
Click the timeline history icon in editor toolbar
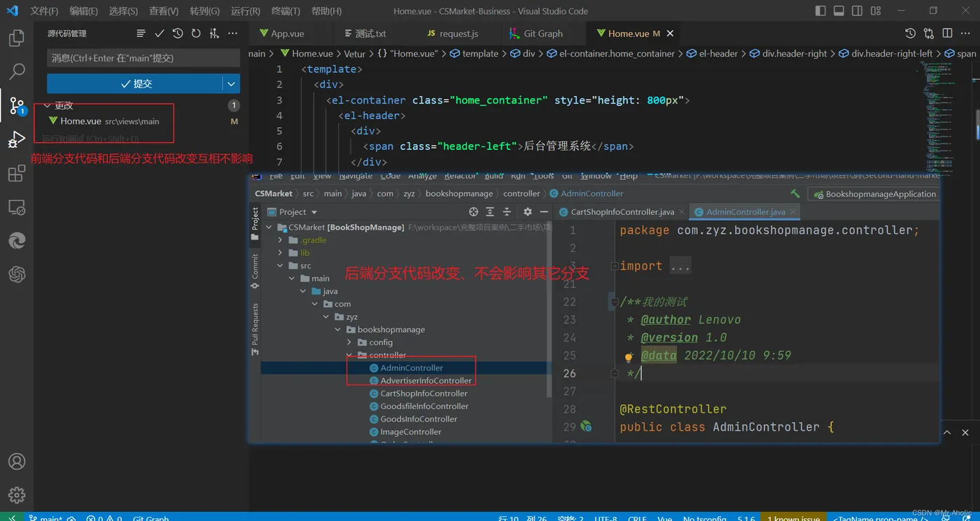910,33
